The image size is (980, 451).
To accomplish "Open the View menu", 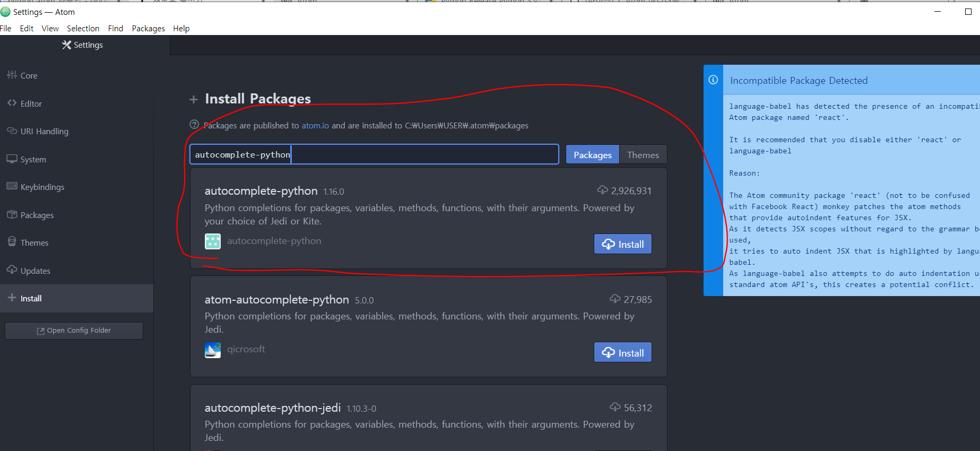I will [50, 29].
